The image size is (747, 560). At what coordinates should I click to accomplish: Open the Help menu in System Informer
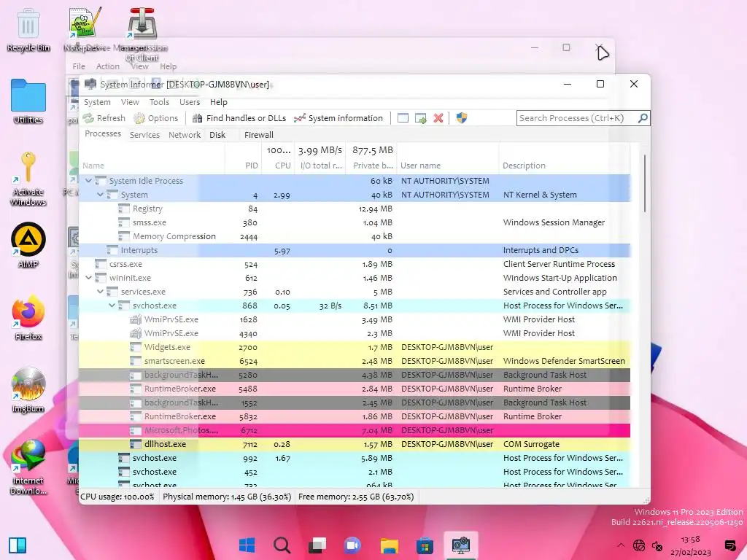click(x=219, y=102)
